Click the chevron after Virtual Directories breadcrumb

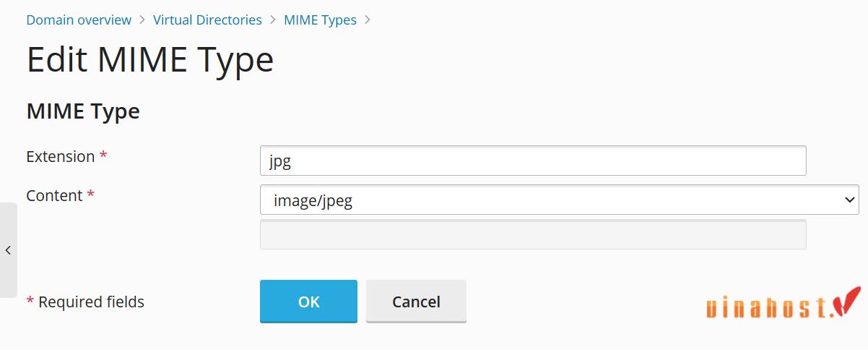(273, 20)
